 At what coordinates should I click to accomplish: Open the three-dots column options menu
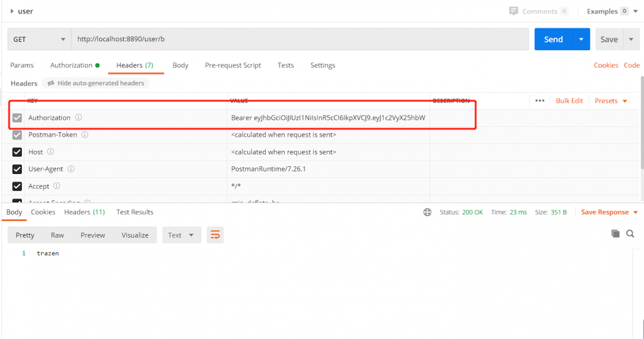(x=540, y=101)
